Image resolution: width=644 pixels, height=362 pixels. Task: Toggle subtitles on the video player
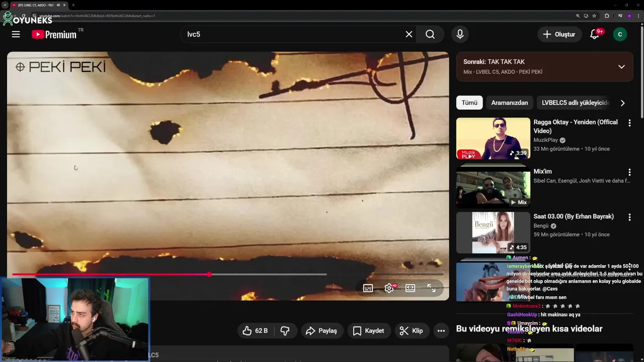[368, 288]
